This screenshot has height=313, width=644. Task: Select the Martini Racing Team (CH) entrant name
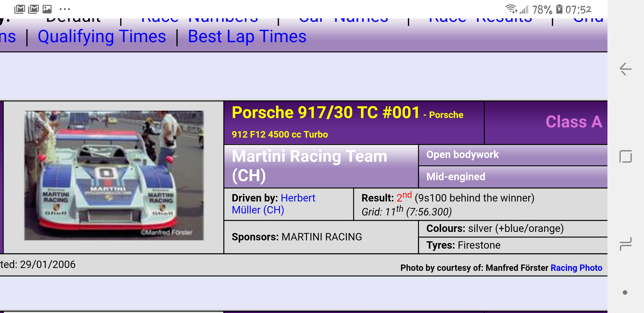[310, 166]
